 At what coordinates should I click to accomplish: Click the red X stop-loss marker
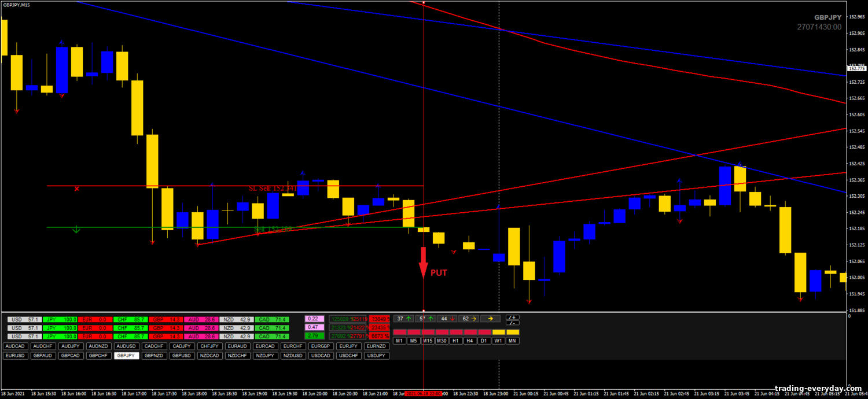(x=76, y=189)
